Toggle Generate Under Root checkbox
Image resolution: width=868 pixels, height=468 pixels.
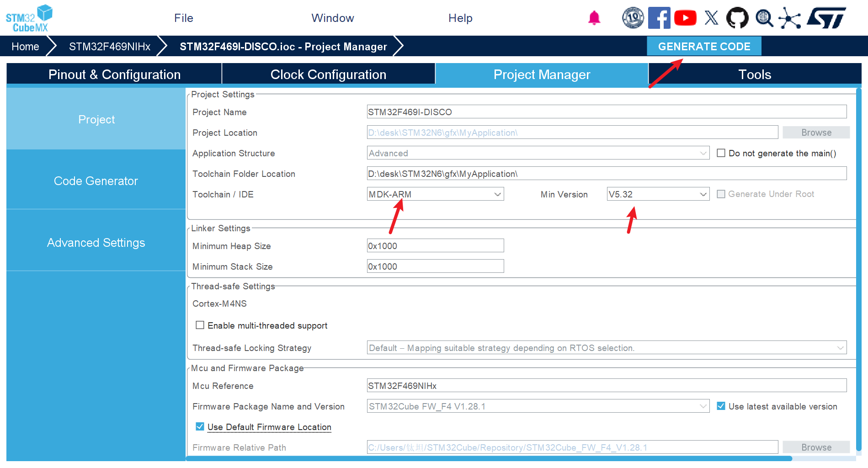[721, 194]
